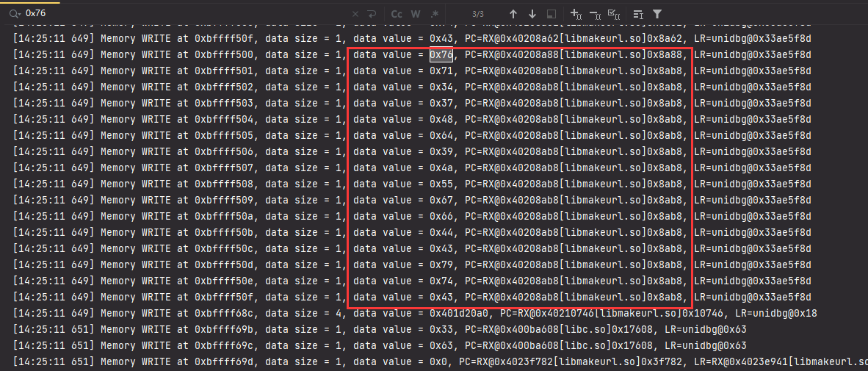Image resolution: width=868 pixels, height=371 pixels.
Task: Click address 0xbffff50b in the log
Action: tap(225, 233)
